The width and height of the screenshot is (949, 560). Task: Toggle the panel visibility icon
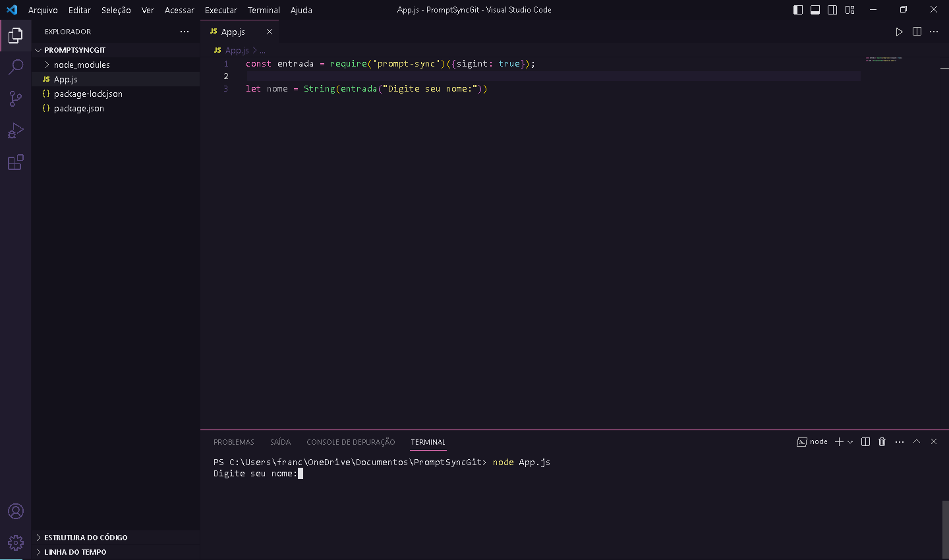click(x=815, y=9)
